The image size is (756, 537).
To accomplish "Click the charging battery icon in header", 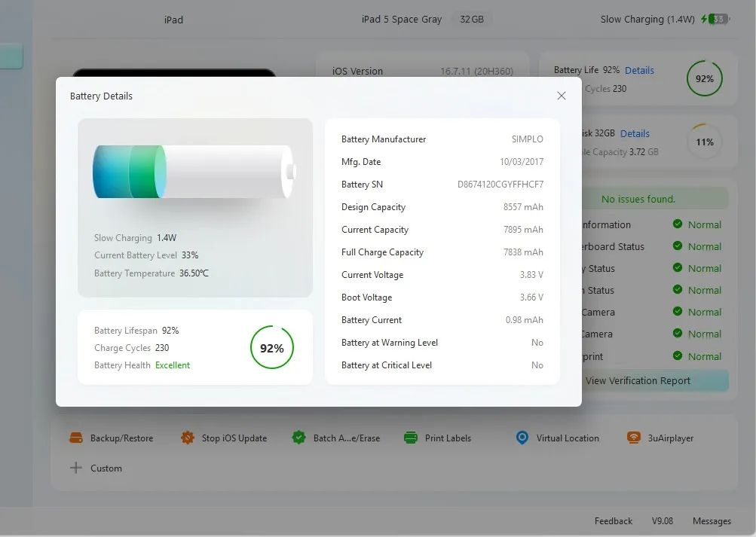I will pyautogui.click(x=715, y=20).
